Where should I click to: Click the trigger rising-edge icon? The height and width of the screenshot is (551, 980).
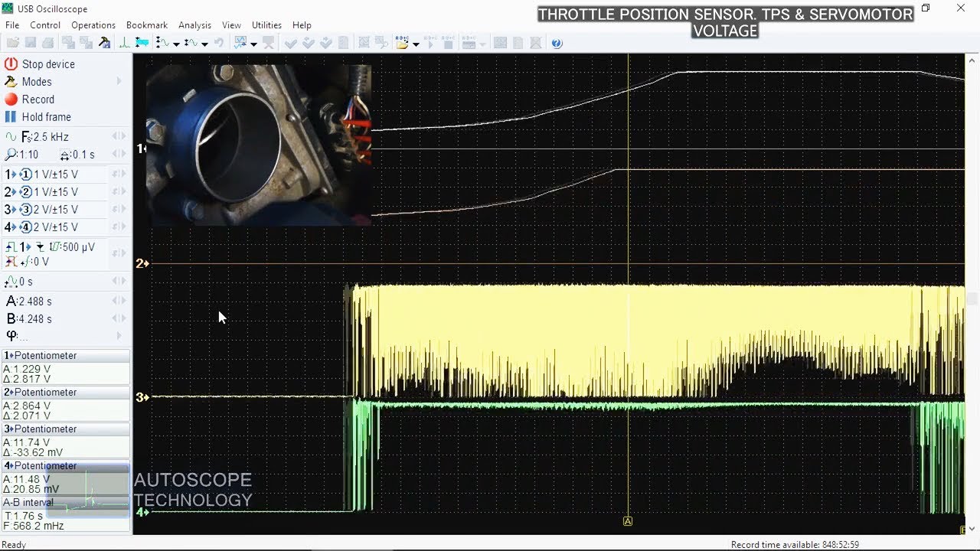coord(10,247)
